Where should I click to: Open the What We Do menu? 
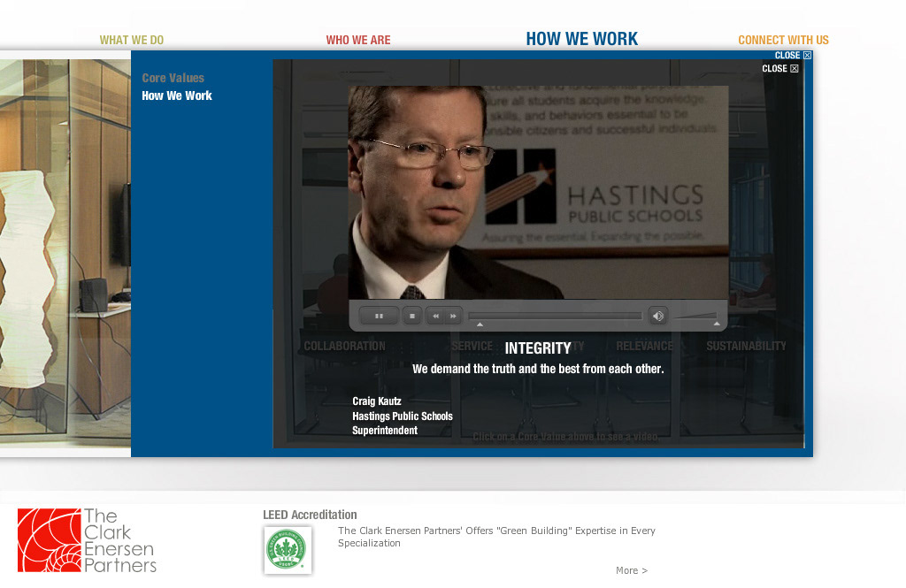132,40
